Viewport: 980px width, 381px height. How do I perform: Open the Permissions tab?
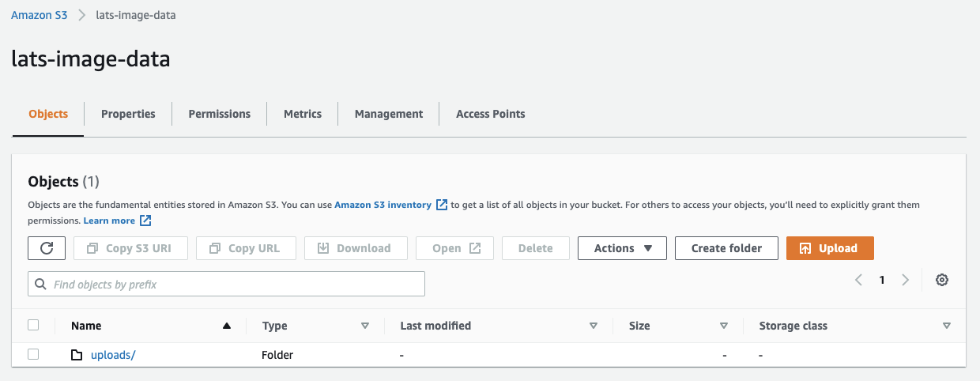pos(220,114)
